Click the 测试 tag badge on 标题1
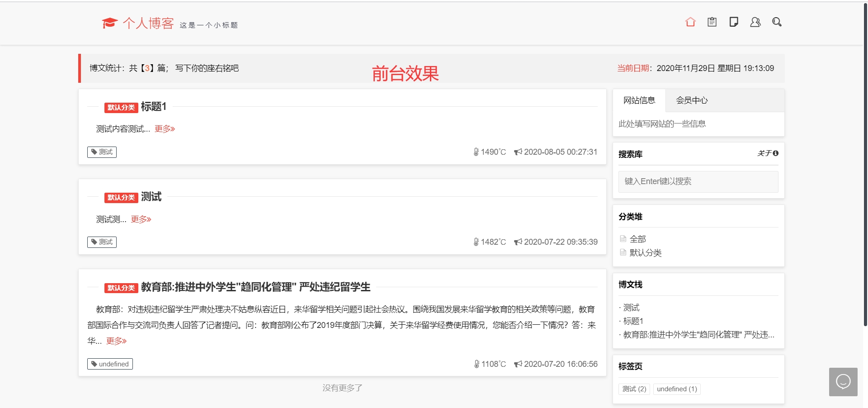Screen dimensions: 868x408 pos(102,152)
